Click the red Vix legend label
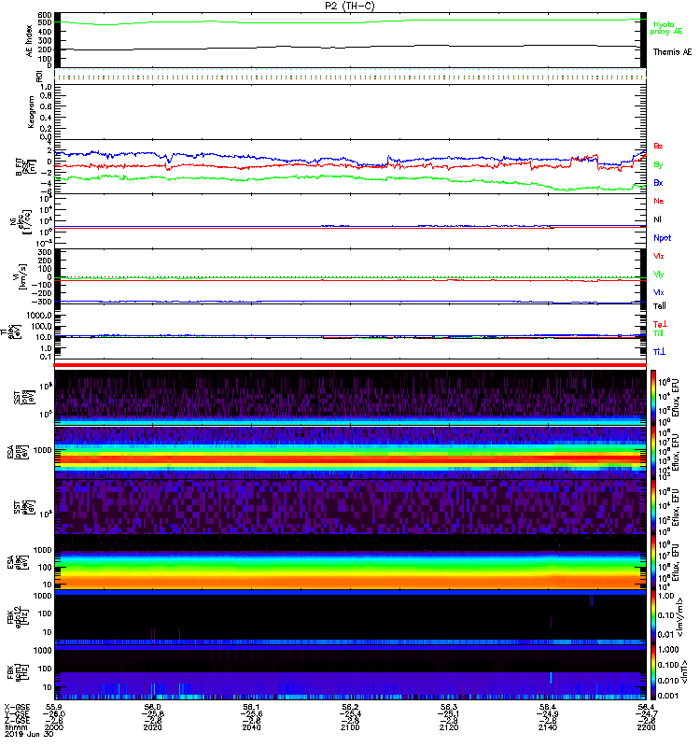This screenshot has width=700, height=747. [659, 256]
